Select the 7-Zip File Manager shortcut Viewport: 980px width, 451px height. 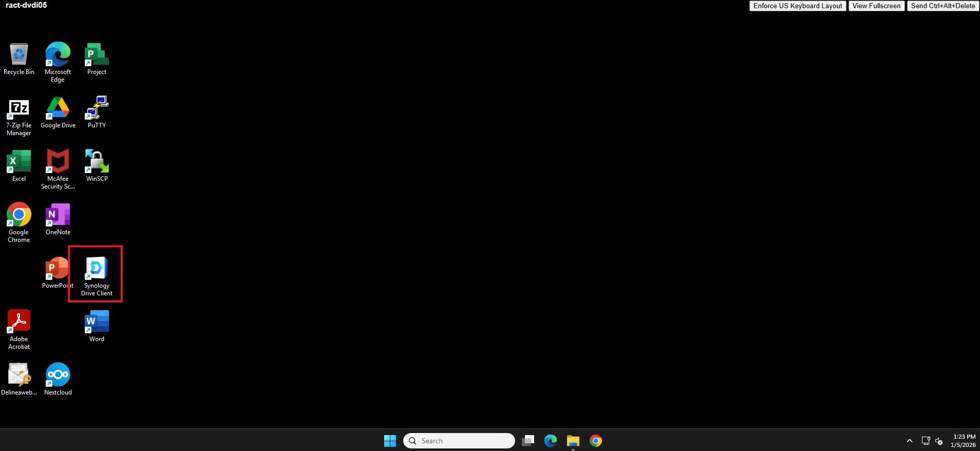pyautogui.click(x=19, y=118)
